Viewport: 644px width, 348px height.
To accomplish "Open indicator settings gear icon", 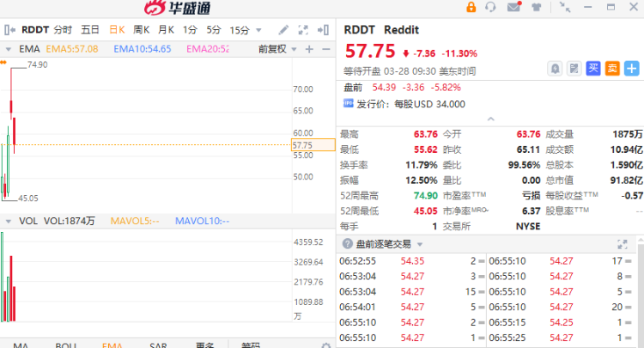I will point(326,345).
